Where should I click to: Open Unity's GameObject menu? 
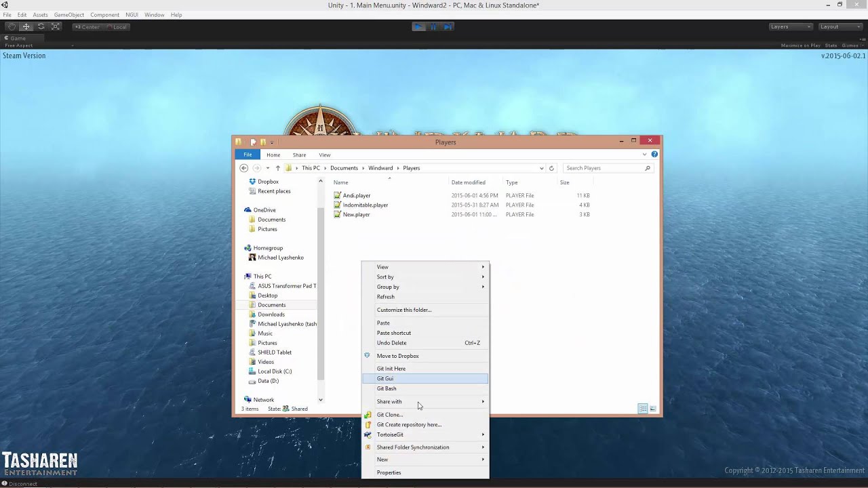point(68,15)
